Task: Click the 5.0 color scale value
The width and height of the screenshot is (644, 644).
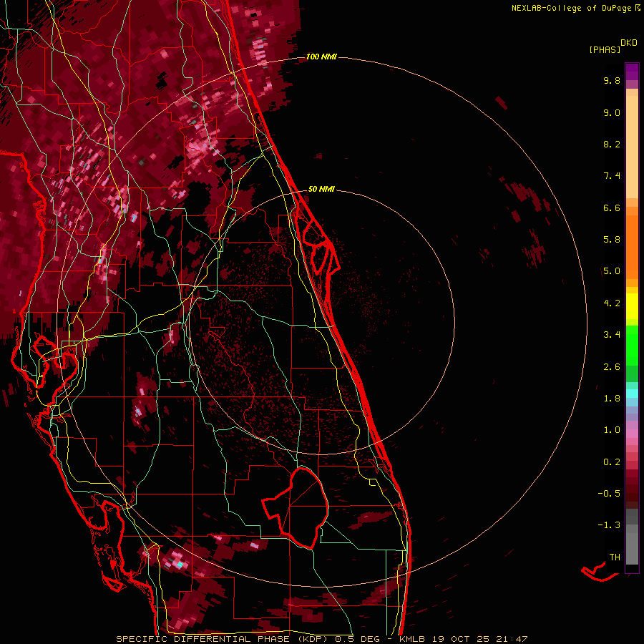Action: point(612,271)
